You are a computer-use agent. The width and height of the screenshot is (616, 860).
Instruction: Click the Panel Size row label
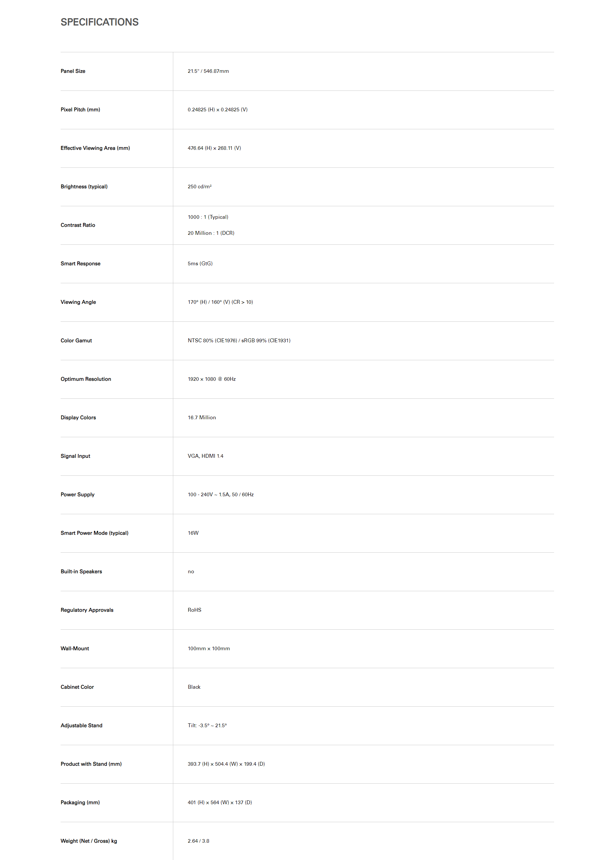click(x=73, y=71)
